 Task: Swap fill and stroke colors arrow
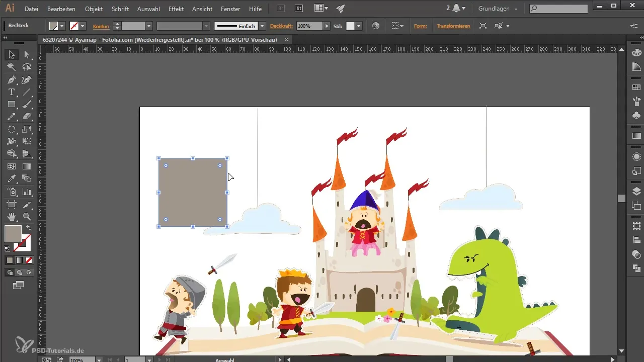pos(29,228)
